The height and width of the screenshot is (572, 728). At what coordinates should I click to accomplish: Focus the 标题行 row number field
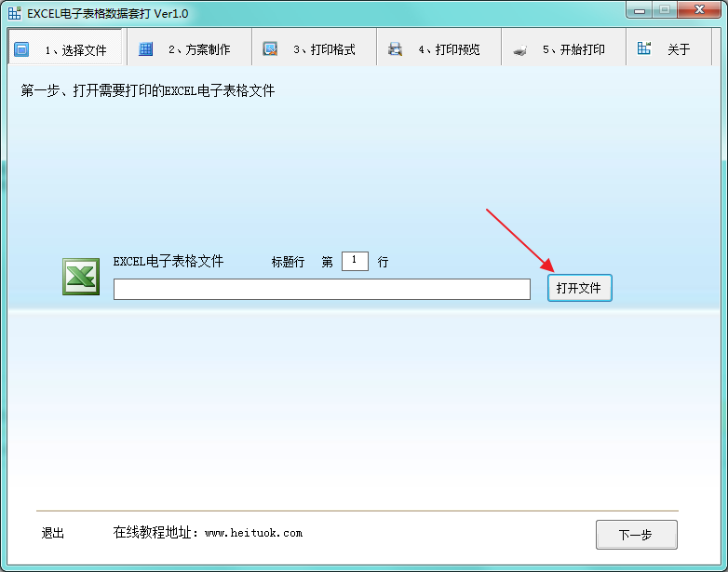tap(356, 261)
